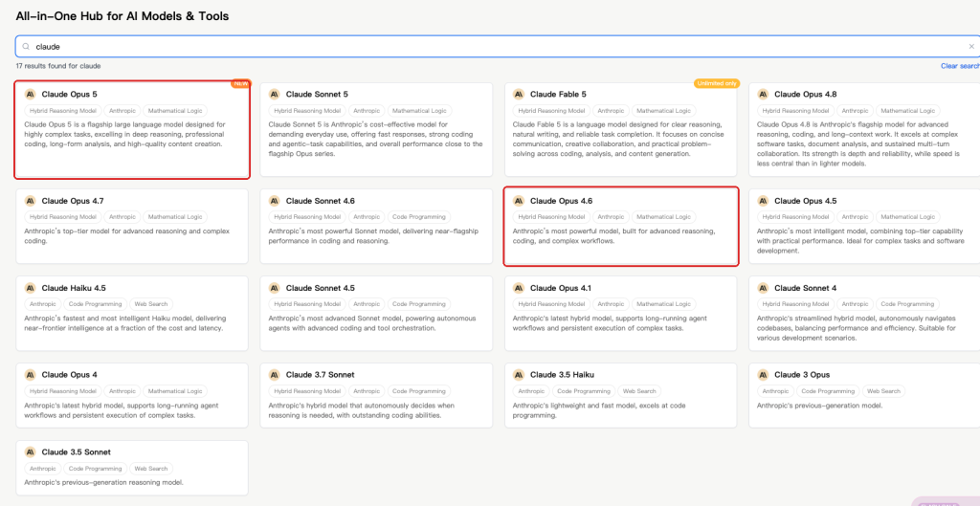Image resolution: width=980 pixels, height=506 pixels.
Task: Open the Claude Opus 4.7 model title
Action: click(73, 201)
